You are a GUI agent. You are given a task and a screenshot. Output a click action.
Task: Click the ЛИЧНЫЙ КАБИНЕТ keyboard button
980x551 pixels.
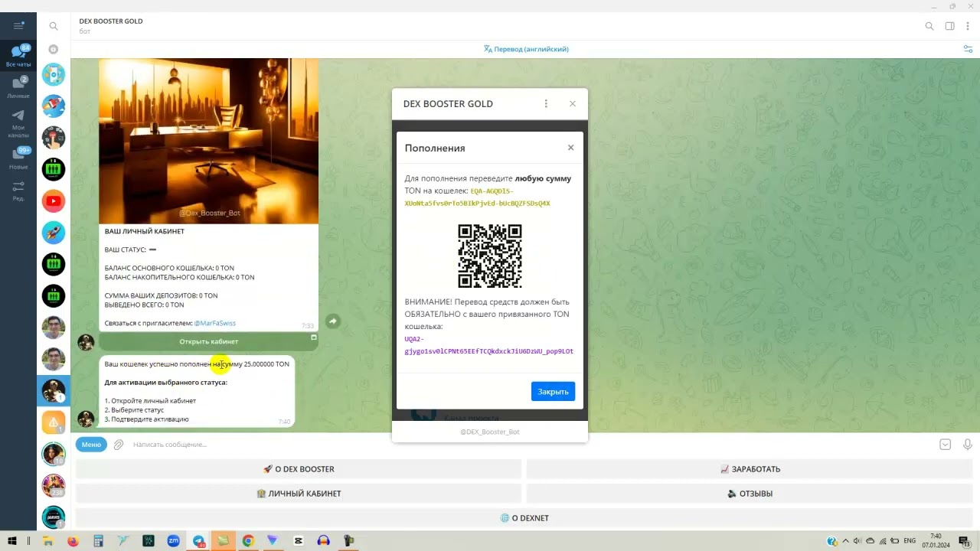point(299,494)
